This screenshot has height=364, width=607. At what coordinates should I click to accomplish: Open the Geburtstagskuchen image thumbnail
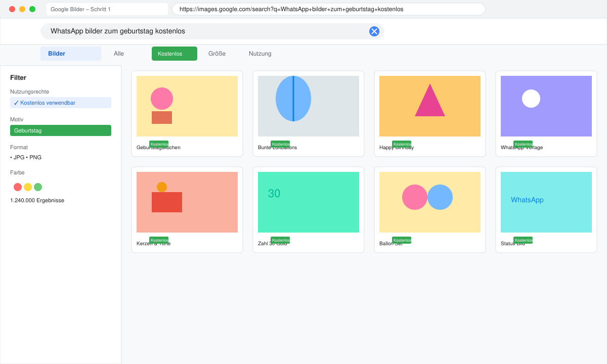[187, 106]
